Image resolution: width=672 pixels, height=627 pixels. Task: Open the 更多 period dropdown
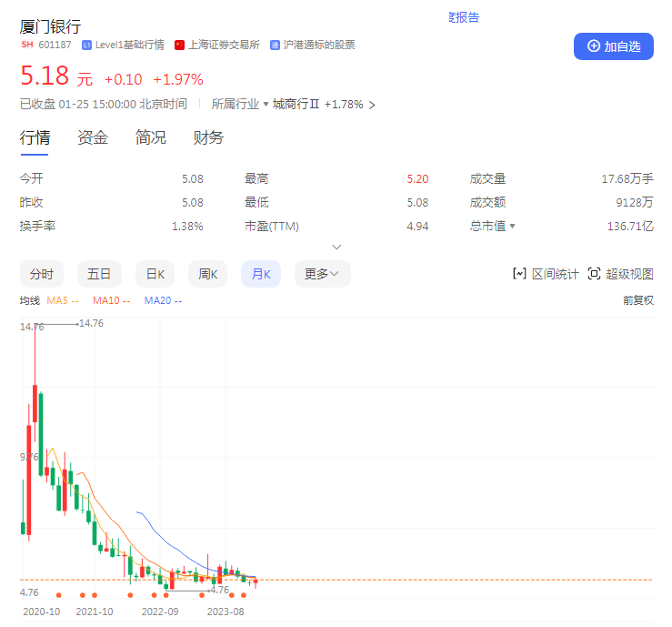pyautogui.click(x=322, y=274)
